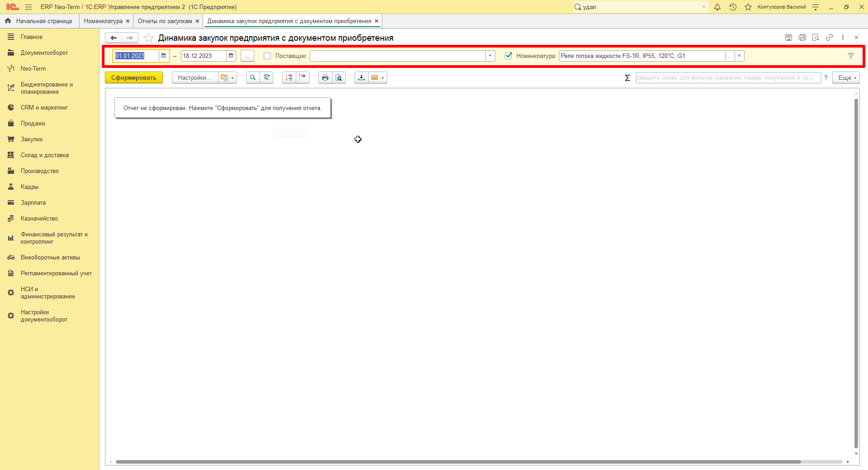Click the Сформировать button

[x=134, y=77]
